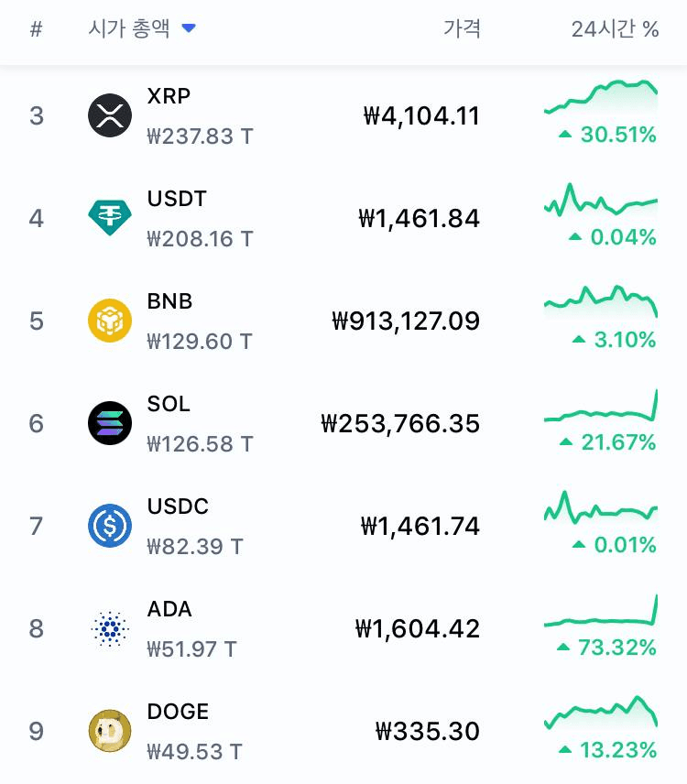Click the USDC market cap ₩82.39 T

[x=194, y=547]
